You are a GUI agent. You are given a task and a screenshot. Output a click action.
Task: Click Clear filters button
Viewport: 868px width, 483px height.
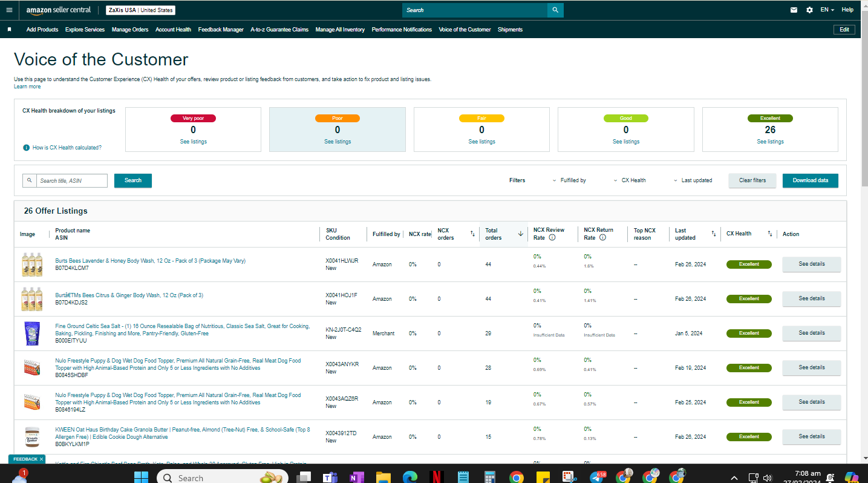(x=752, y=180)
